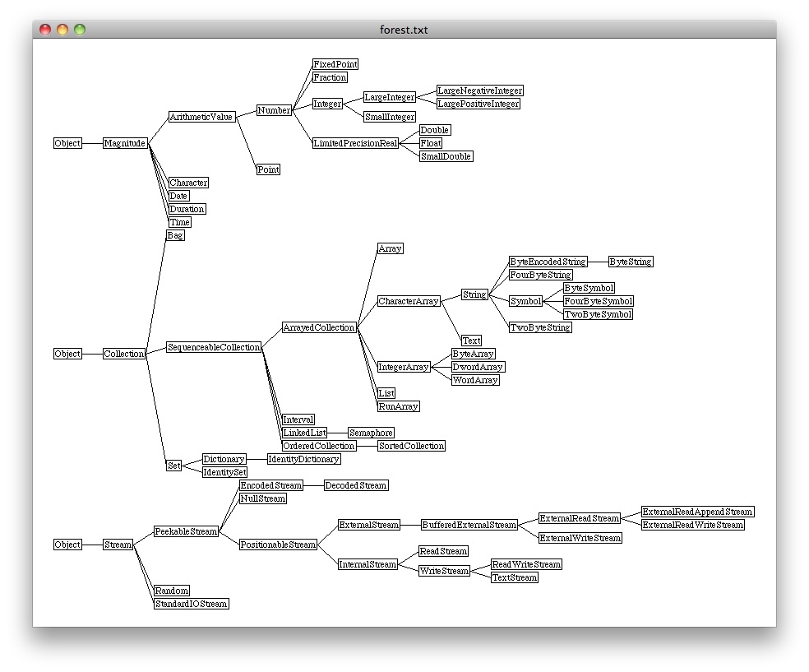Click the String node
Viewport: 809px width, 672px height.
474,294
